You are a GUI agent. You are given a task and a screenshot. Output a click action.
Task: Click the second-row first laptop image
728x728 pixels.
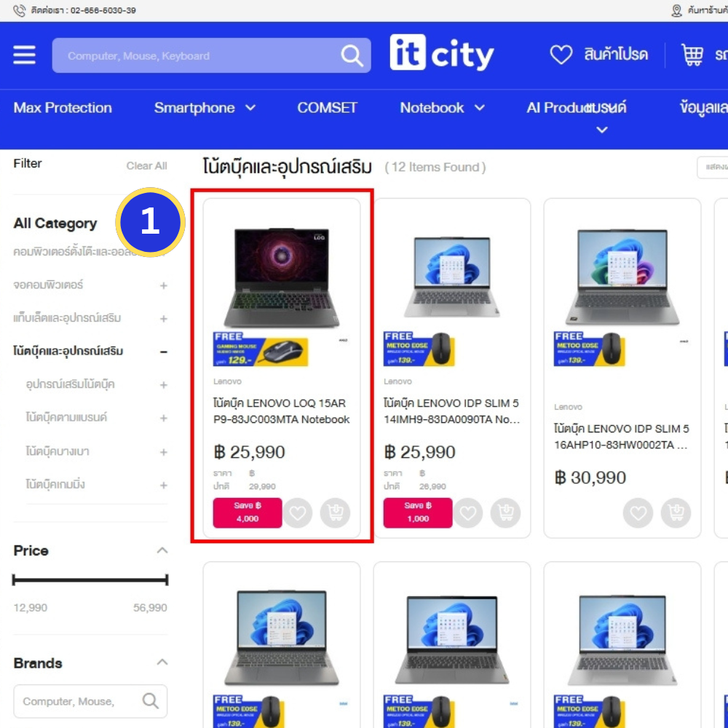(x=281, y=637)
